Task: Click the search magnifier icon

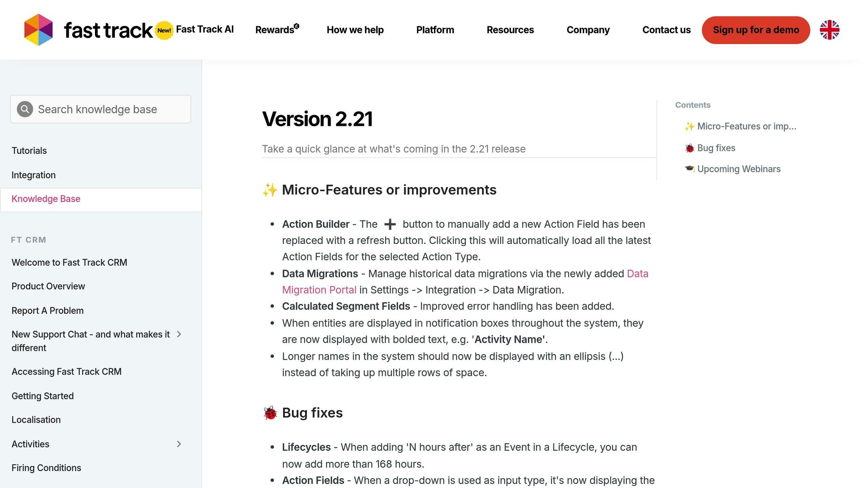Action: tap(25, 109)
